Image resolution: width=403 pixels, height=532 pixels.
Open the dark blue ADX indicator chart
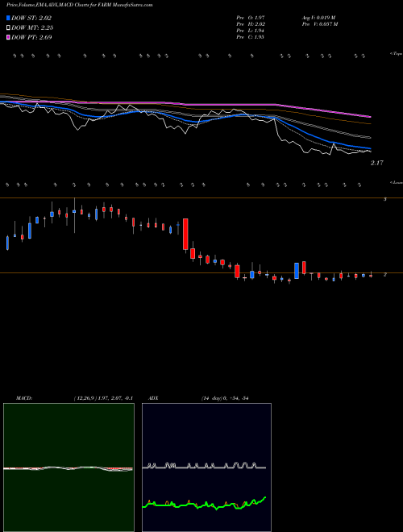pos(206,468)
